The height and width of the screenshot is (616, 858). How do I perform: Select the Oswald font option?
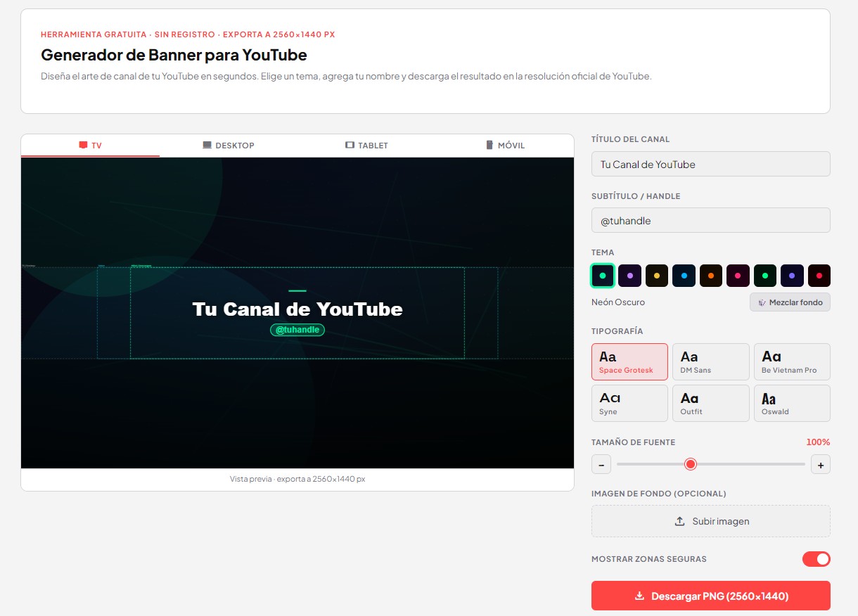pyautogui.click(x=792, y=403)
